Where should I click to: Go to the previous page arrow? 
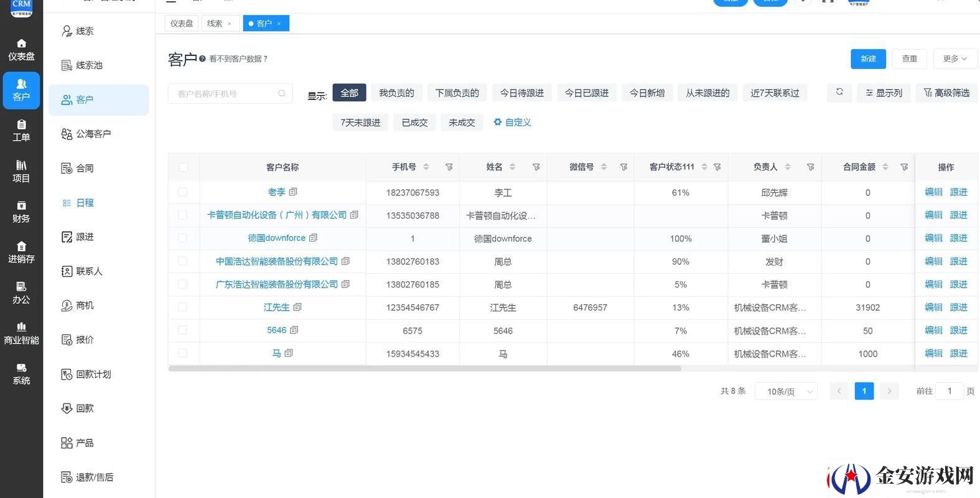click(x=839, y=391)
